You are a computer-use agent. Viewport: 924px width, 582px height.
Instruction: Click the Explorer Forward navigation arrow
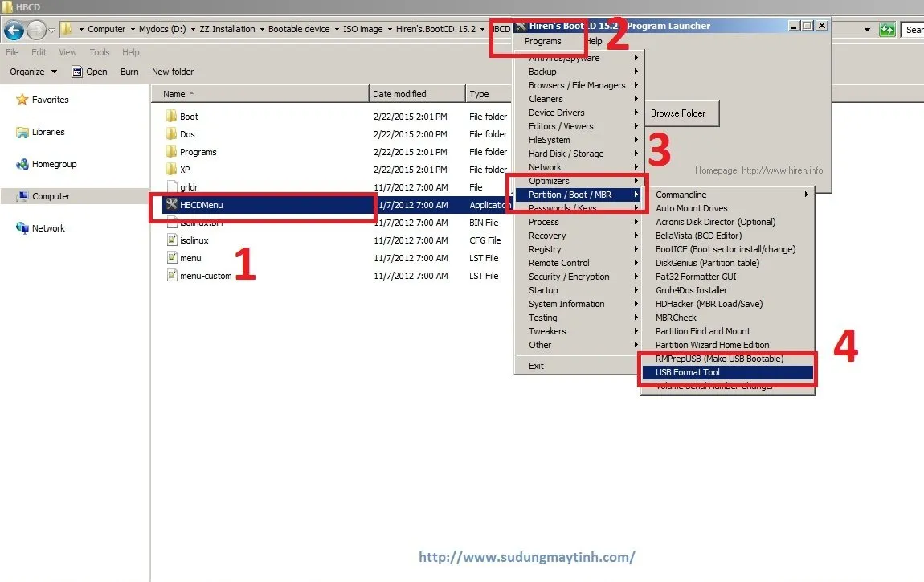[x=36, y=30]
